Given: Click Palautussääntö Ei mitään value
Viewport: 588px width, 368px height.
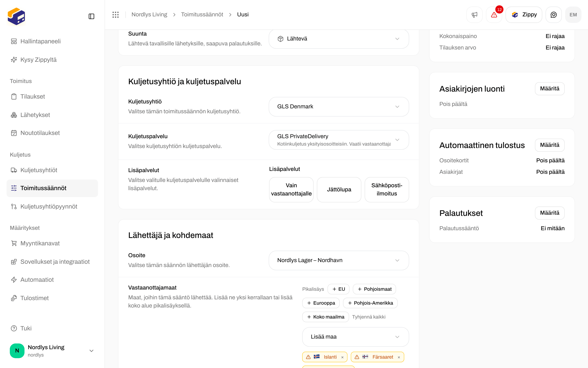Looking at the screenshot, I should coord(552,228).
